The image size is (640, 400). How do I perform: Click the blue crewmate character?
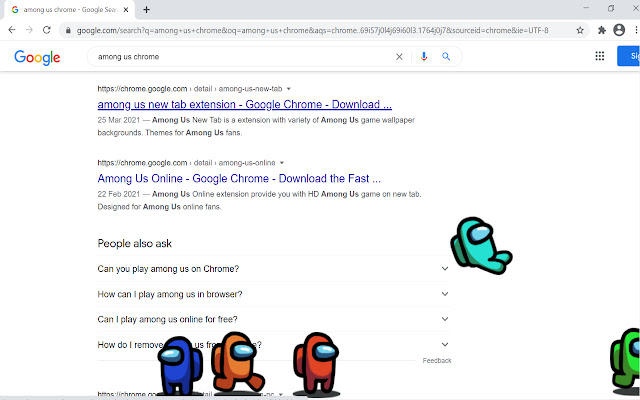coord(180,366)
